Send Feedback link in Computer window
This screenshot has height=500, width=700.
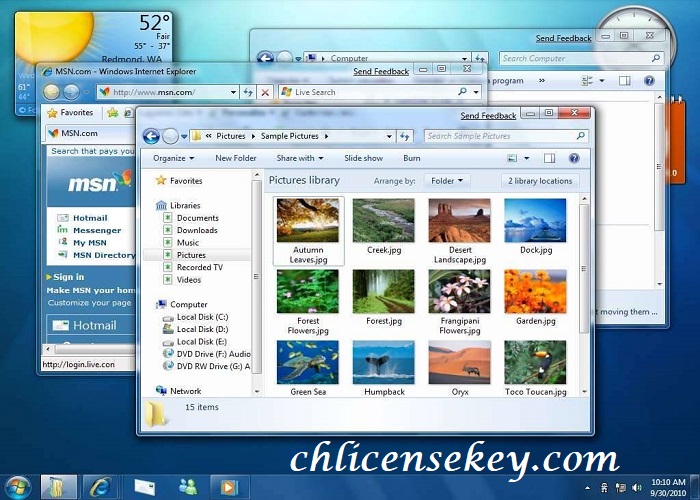(x=563, y=38)
